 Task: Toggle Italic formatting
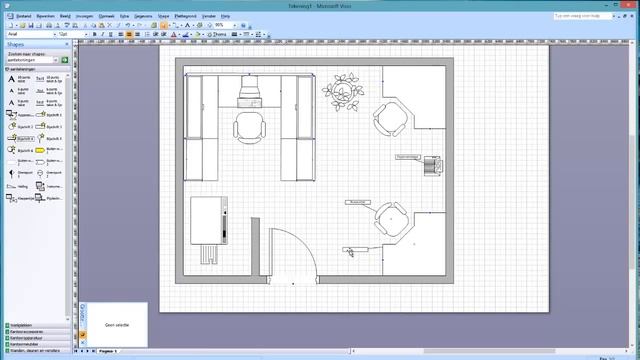(102, 34)
